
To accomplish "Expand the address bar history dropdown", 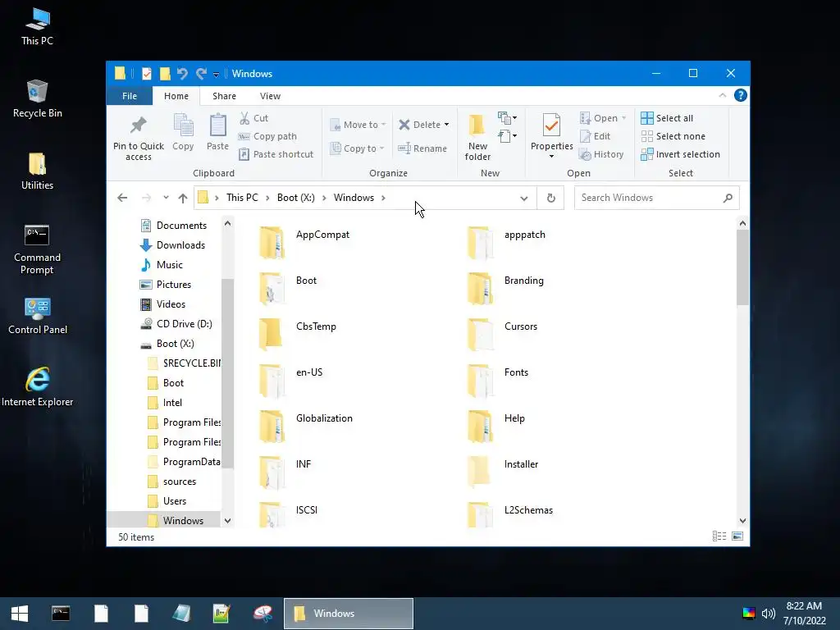I will (524, 199).
